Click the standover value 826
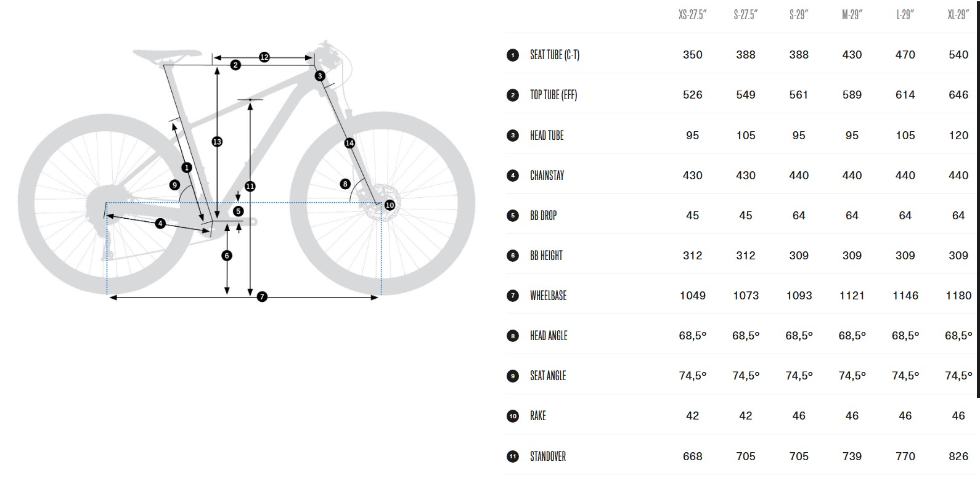The height and width of the screenshot is (491, 980). point(958,457)
